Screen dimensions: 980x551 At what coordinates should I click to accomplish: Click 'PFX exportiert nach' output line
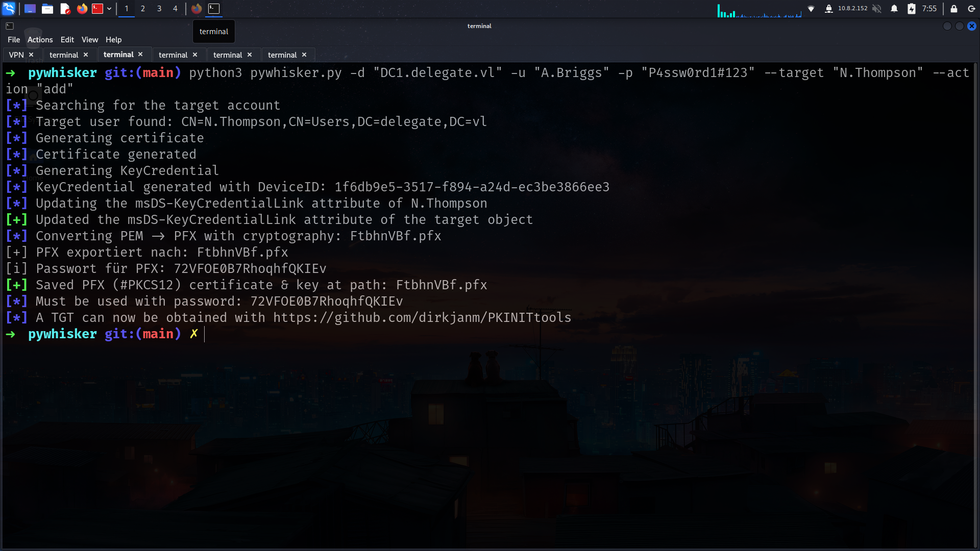147,252
